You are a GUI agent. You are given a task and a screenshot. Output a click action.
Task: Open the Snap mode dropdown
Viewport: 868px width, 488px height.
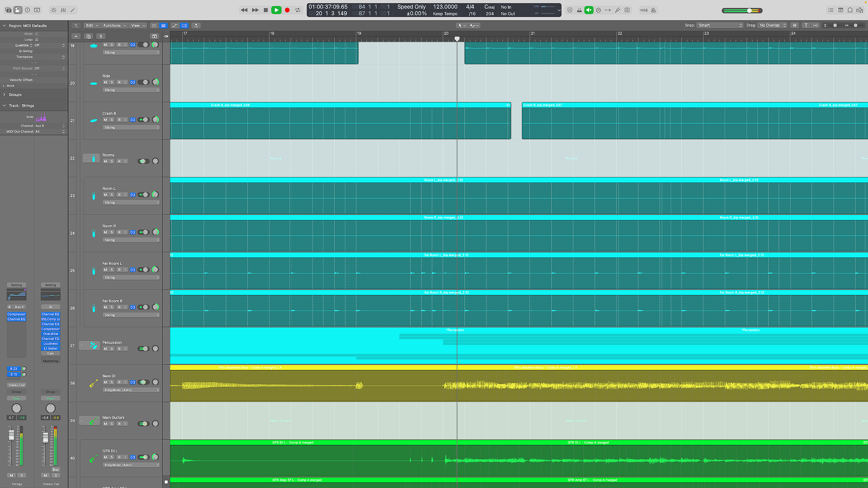point(720,25)
